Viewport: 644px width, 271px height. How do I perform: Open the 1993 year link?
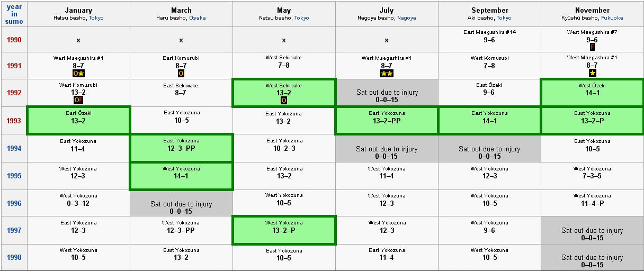(x=14, y=121)
